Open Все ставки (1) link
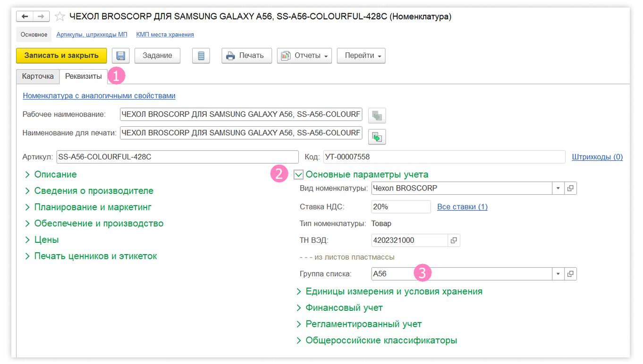The image size is (643, 364). 462,207
